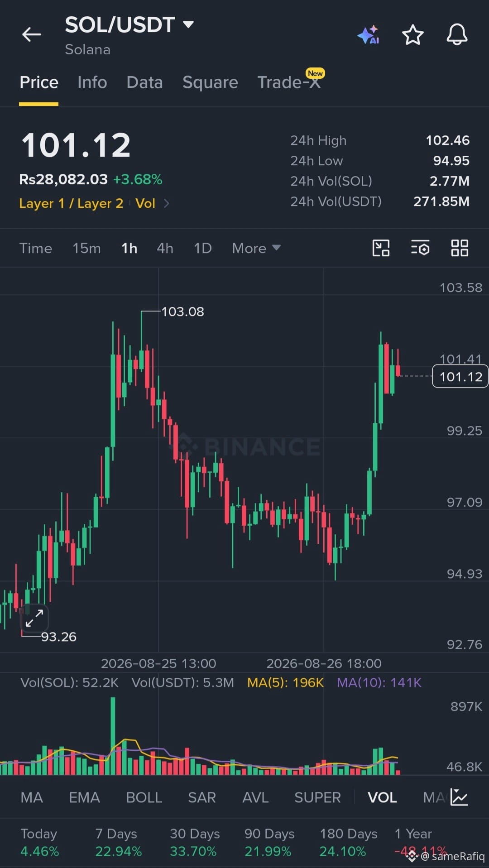Open the More timeframes dropdown
Image resolution: width=489 pixels, height=868 pixels.
(x=256, y=248)
